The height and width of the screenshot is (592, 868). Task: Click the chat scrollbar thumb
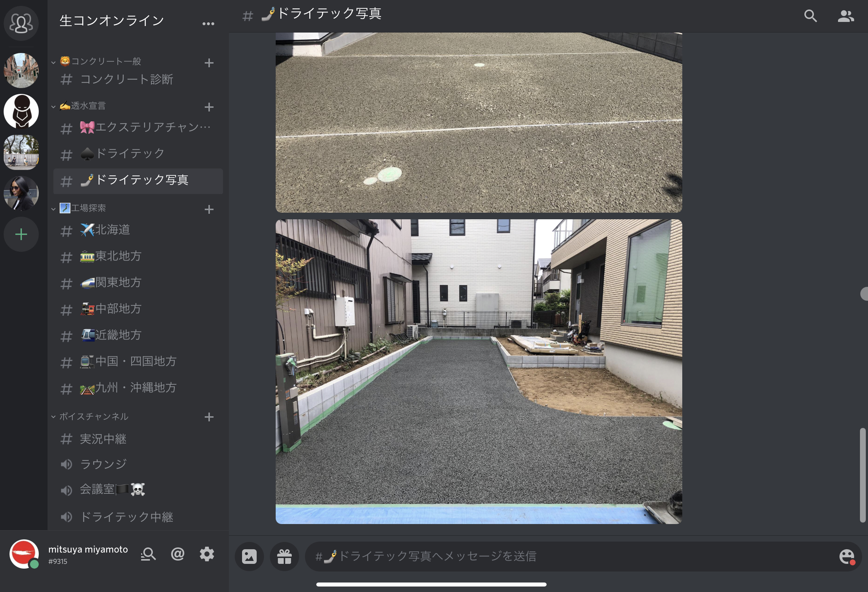coord(863,475)
